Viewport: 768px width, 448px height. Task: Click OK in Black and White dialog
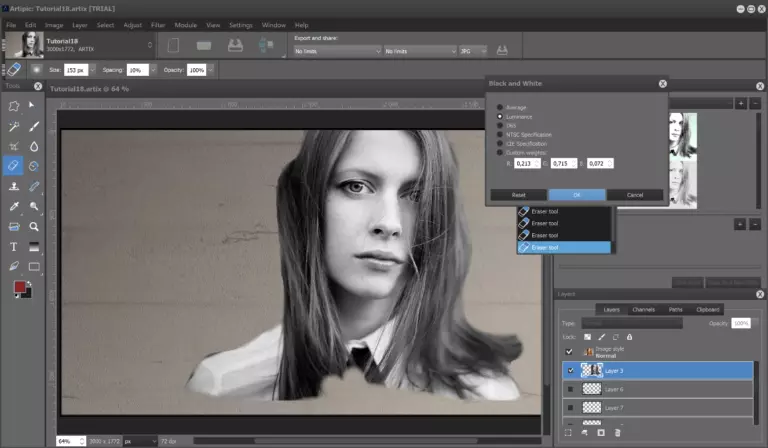(x=576, y=194)
